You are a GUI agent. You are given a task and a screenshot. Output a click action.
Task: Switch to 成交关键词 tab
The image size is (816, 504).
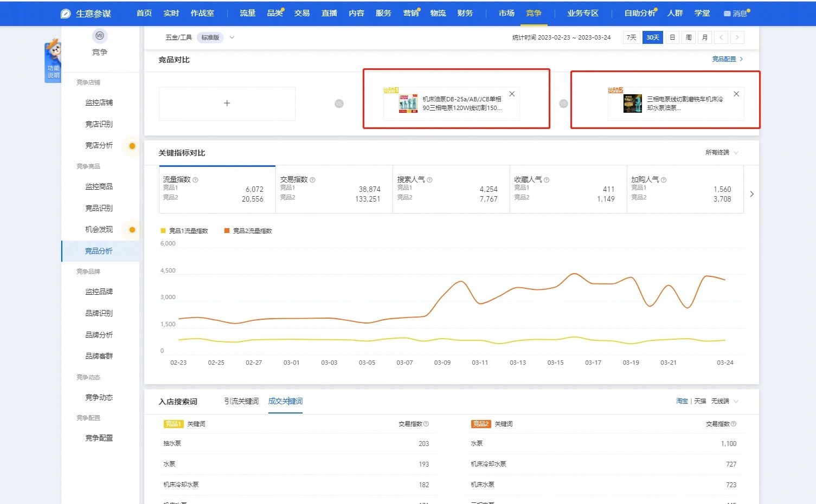click(286, 401)
